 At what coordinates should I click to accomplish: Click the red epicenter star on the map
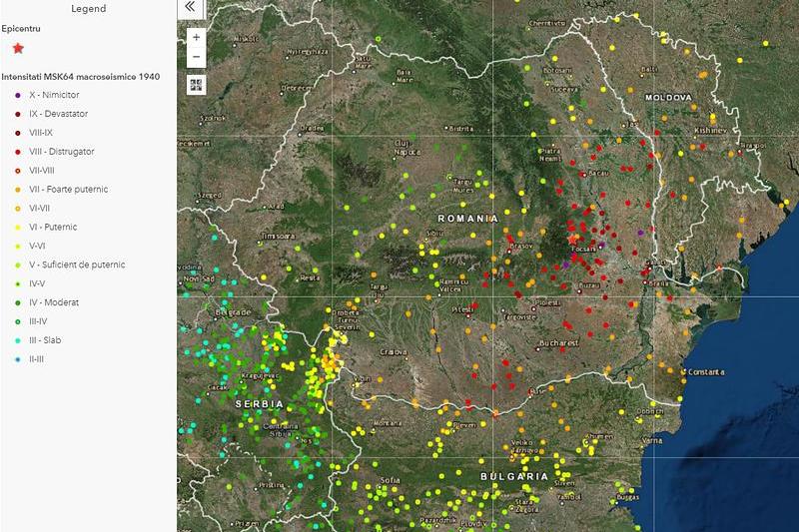point(572,240)
